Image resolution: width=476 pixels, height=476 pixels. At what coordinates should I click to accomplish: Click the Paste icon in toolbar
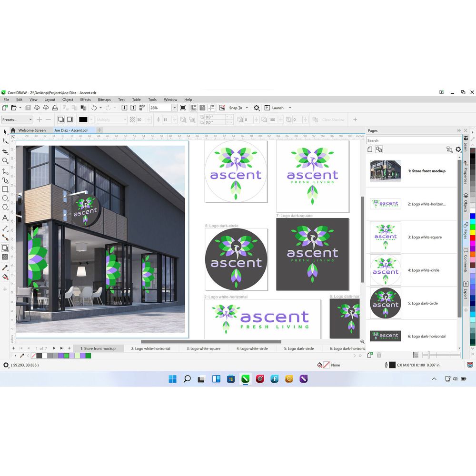(x=83, y=108)
